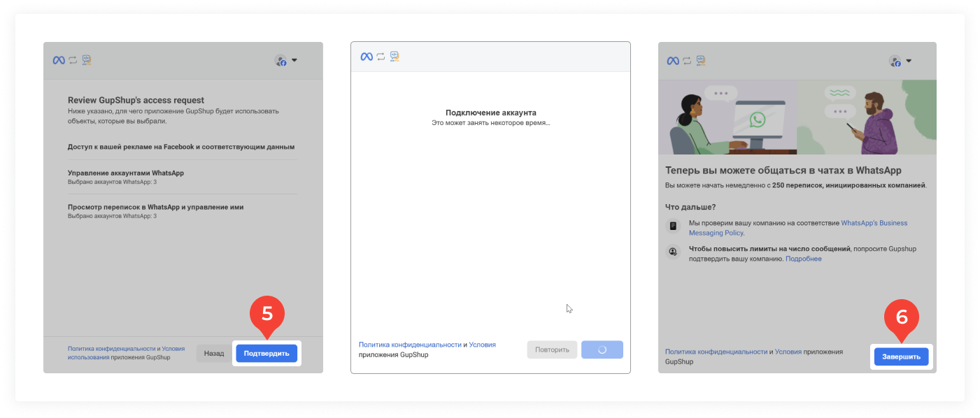Click the sync arrows icon in the middle panel

pyautogui.click(x=381, y=57)
